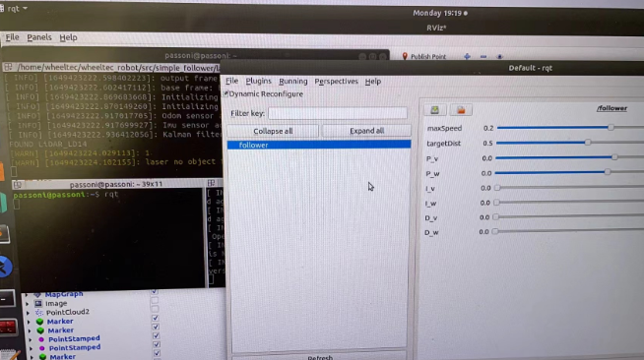Click the green save-configuration icon in rqt

tap(434, 109)
